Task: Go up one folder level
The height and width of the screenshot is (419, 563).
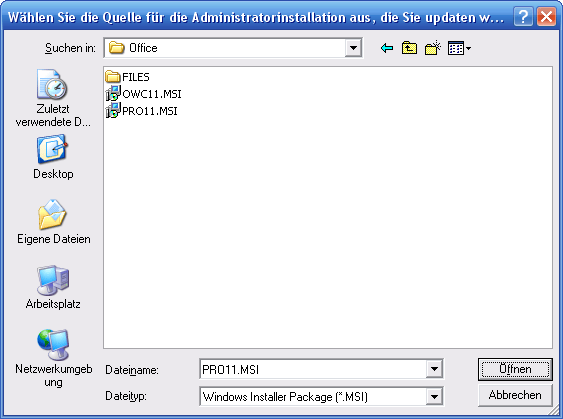Action: click(x=409, y=48)
